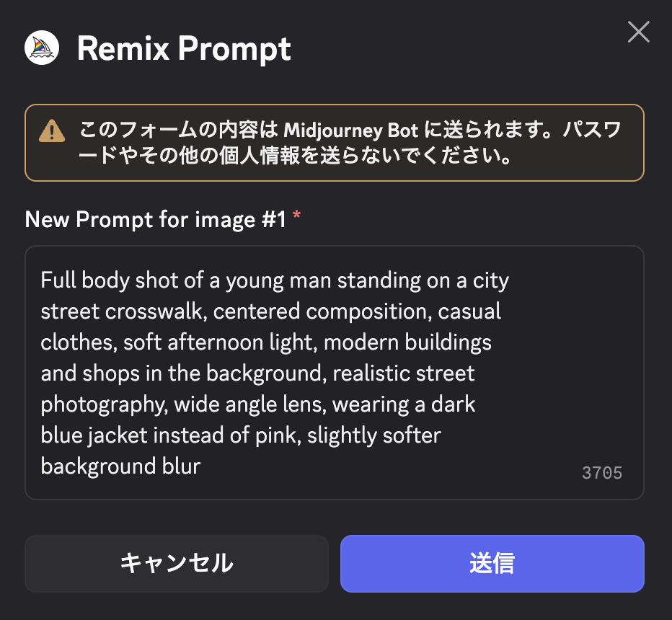Close the Remix Prompt dialog
The width and height of the screenshot is (672, 620).
639,32
